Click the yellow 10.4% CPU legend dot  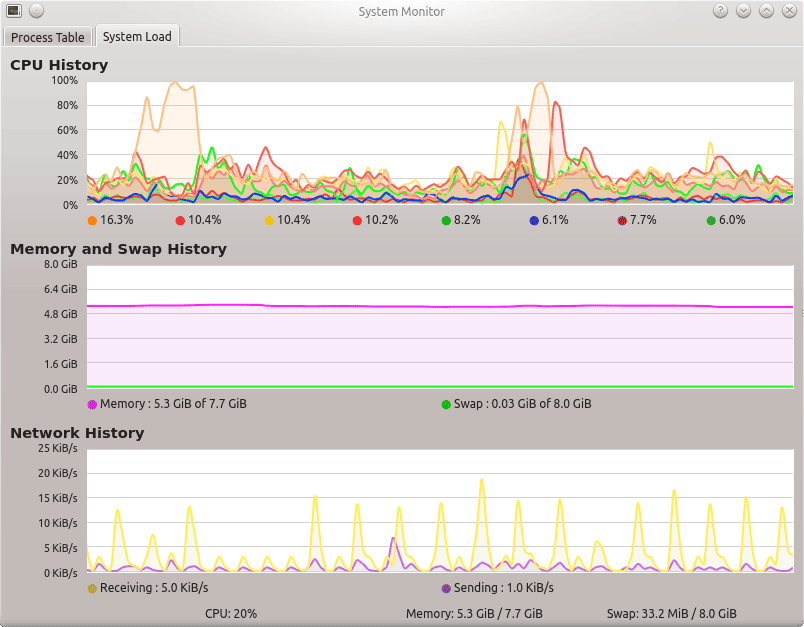click(x=269, y=220)
